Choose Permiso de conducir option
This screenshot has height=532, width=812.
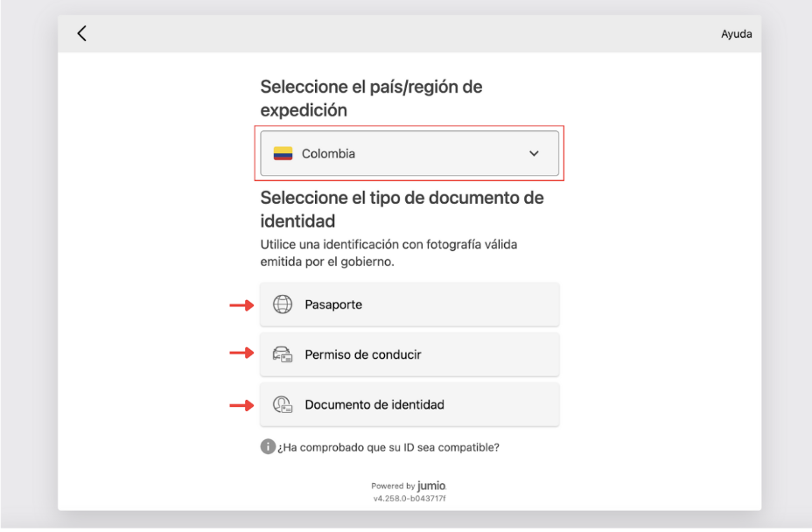pyautogui.click(x=409, y=354)
